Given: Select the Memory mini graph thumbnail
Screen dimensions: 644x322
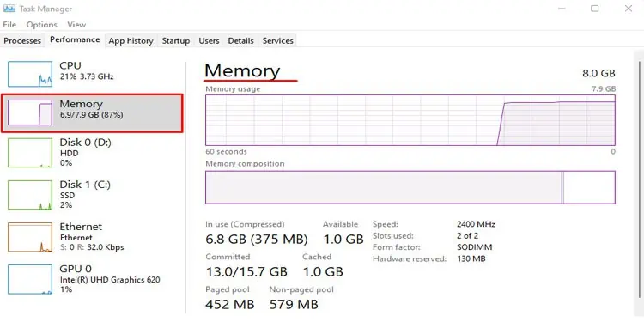Looking at the screenshot, I should click(30, 112).
